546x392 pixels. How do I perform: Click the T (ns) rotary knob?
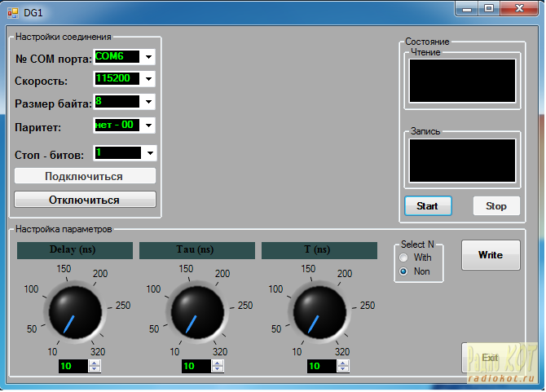[x=319, y=311]
